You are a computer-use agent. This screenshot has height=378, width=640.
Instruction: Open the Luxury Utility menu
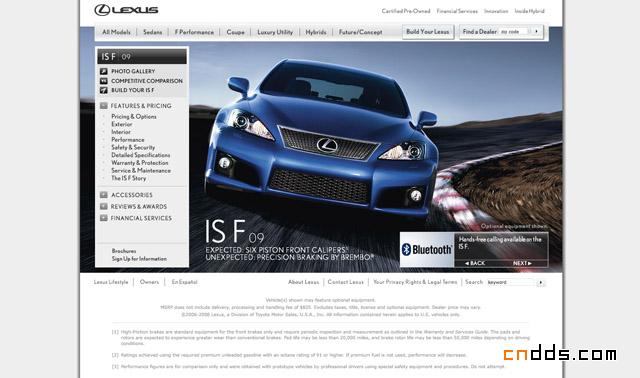point(275,32)
